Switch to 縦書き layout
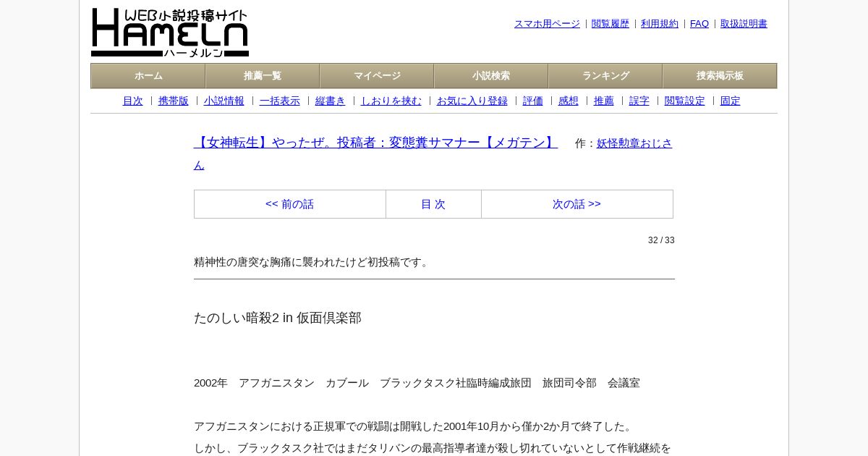The image size is (868, 456). 331,101
